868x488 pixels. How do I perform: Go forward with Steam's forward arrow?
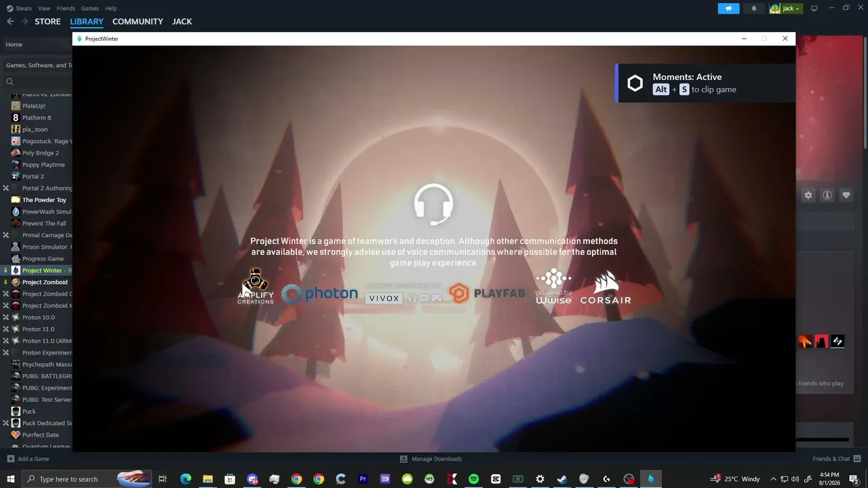click(24, 22)
